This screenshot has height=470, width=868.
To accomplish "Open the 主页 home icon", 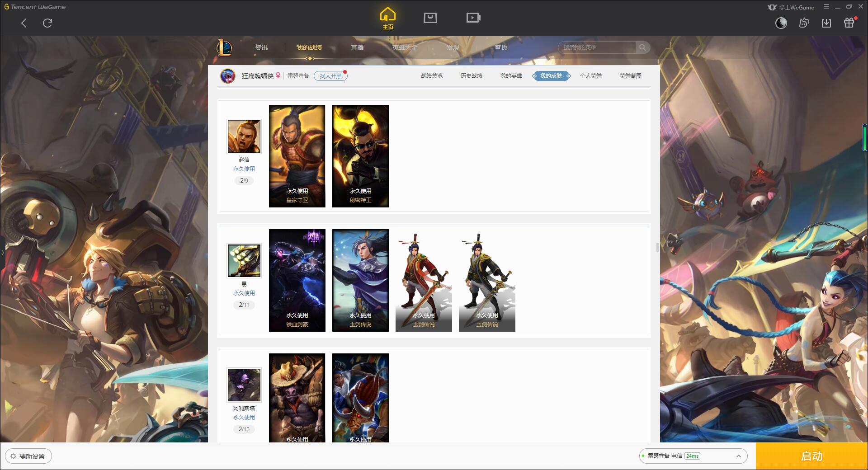I will pos(388,18).
